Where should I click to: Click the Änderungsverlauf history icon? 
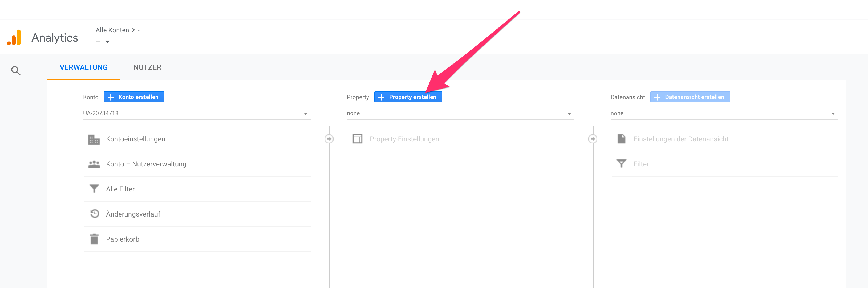[x=94, y=214]
